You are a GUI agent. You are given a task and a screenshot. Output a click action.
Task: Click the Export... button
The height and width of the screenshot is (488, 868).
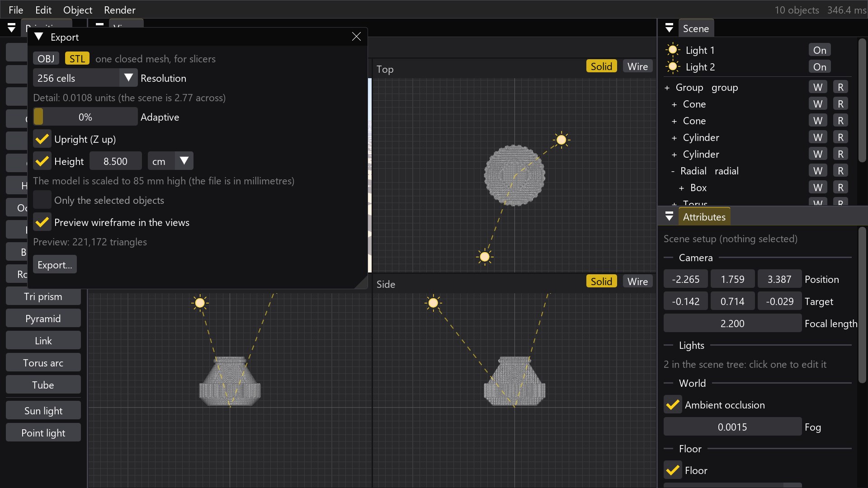(x=55, y=265)
